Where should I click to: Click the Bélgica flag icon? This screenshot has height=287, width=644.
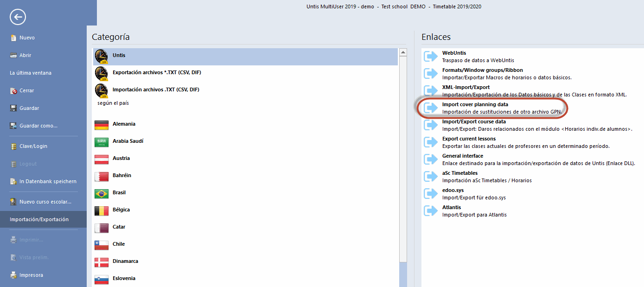101,210
